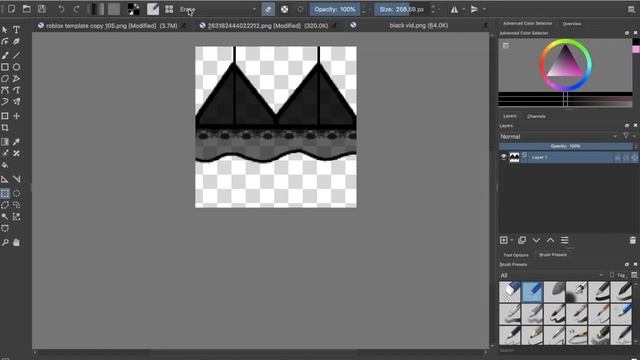Switch to roblox template copy 105.png tab

112,25
